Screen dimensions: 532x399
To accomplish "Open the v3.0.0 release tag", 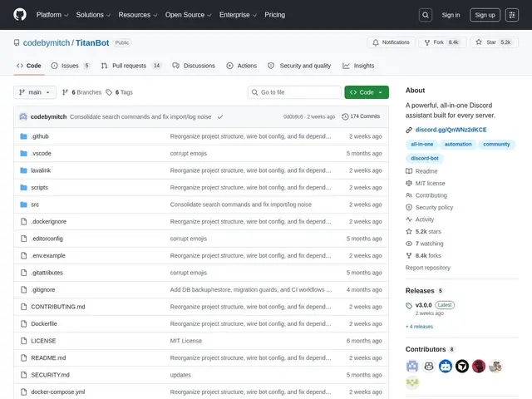I will point(423,305).
